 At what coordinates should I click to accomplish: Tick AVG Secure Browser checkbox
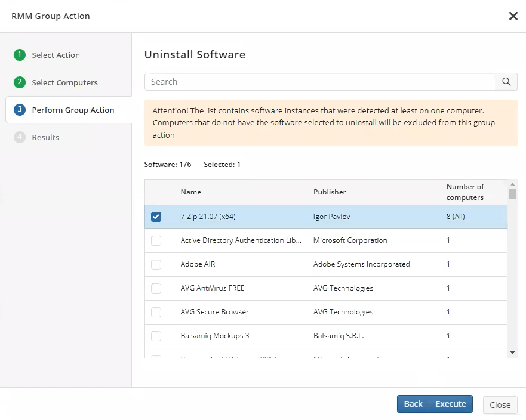pos(156,312)
